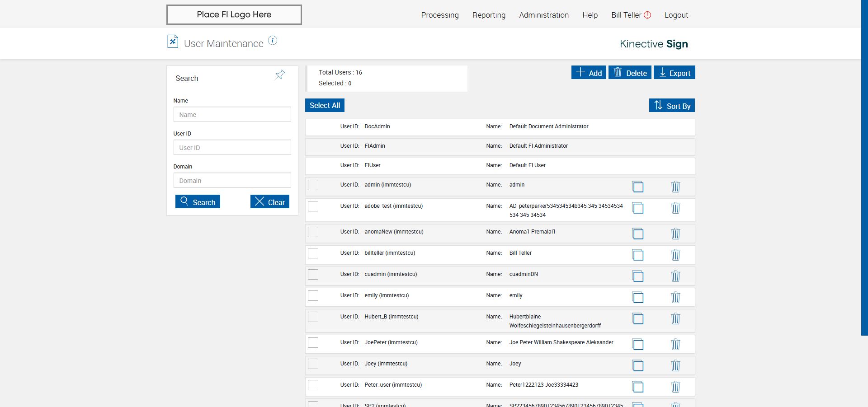Click the Delete button above the list
Image resolution: width=868 pixels, height=407 pixels.
coord(630,72)
